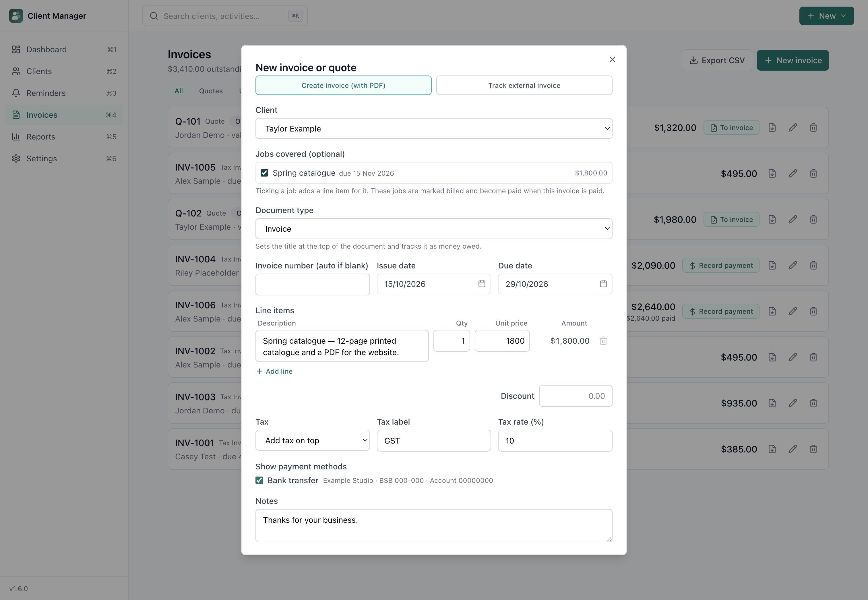Click the search magnifier icon

point(154,16)
